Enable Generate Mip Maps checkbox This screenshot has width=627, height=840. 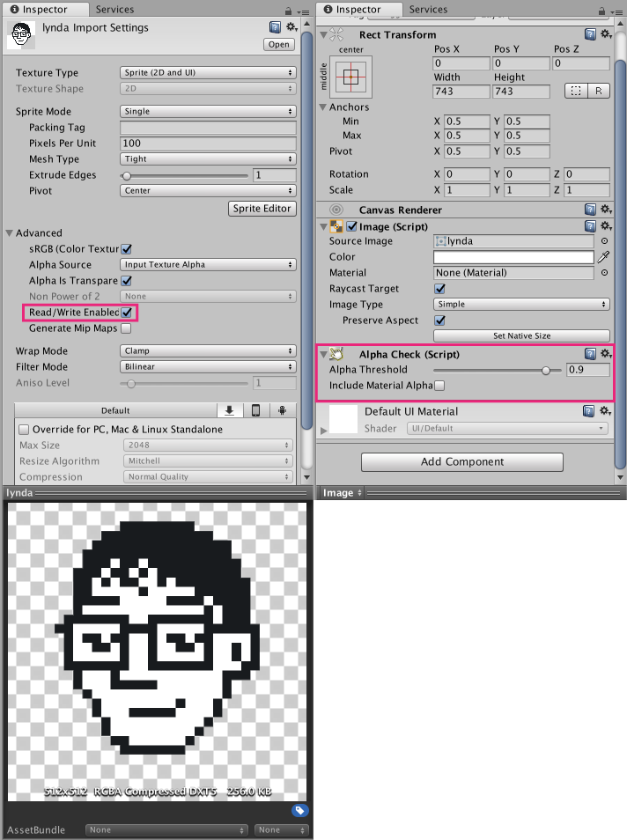[126, 328]
